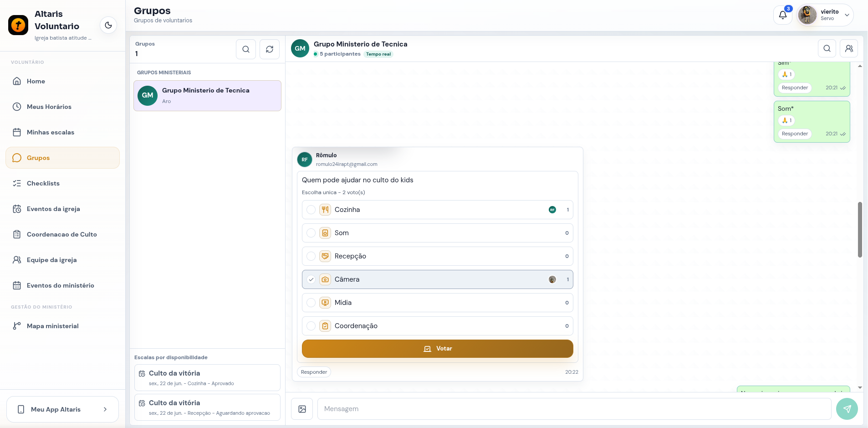Viewport: 868px width, 428px height.
Task: Focus the Mensagem input field
Action: coord(574,409)
